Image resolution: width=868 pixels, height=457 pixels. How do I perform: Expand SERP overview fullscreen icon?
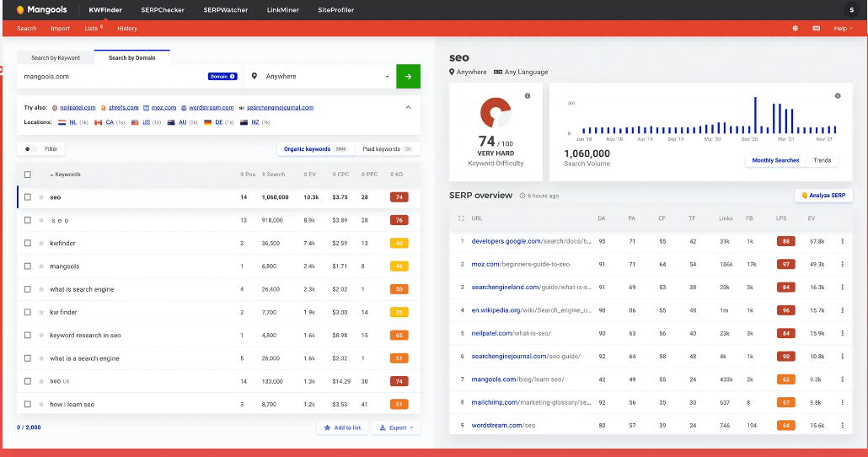461,218
